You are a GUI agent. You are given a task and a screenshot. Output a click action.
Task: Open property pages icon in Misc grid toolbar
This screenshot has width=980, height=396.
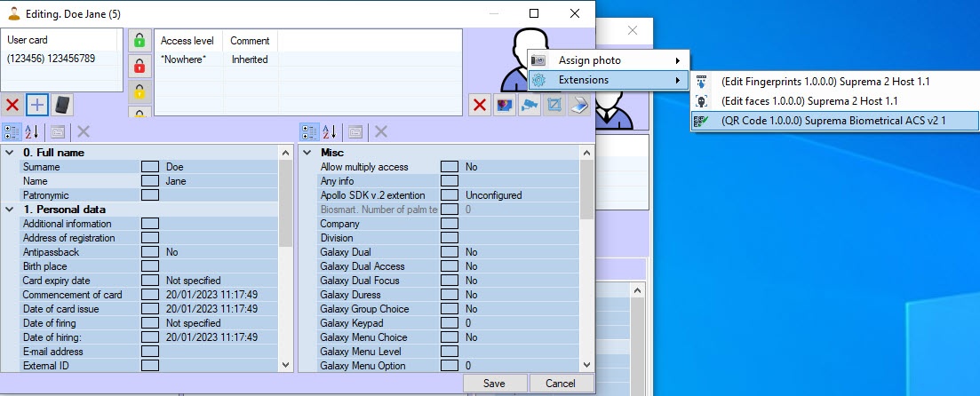point(355,131)
